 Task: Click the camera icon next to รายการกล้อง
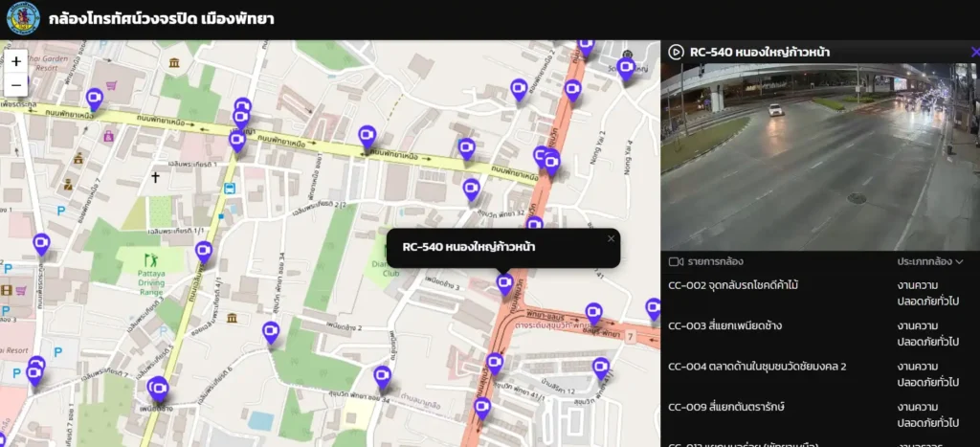[x=676, y=261]
